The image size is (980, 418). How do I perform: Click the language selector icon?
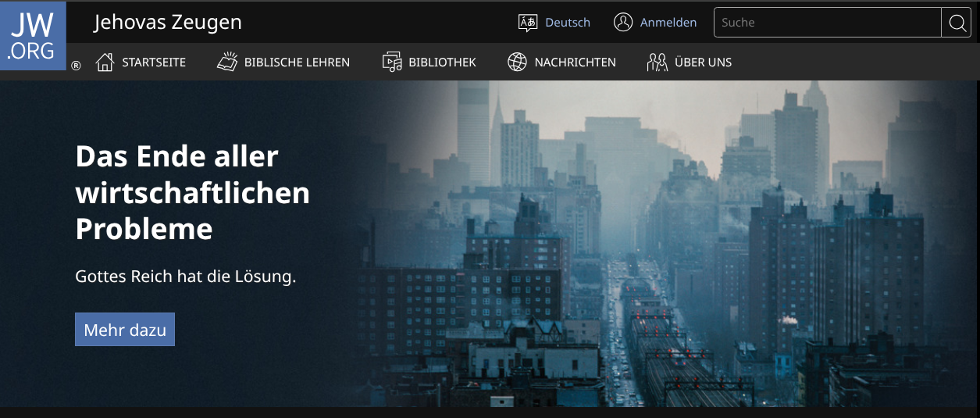tap(528, 23)
